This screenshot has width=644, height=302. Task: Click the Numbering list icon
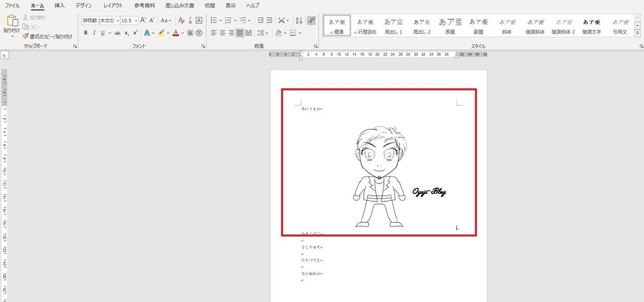[x=228, y=20]
